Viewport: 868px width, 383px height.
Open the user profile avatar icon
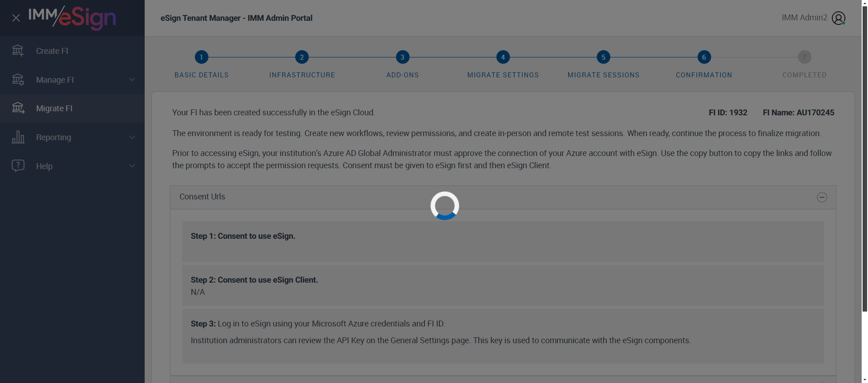(839, 18)
